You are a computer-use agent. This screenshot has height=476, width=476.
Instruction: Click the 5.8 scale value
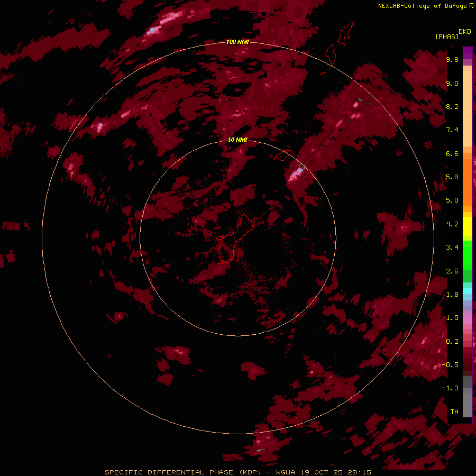coord(452,177)
